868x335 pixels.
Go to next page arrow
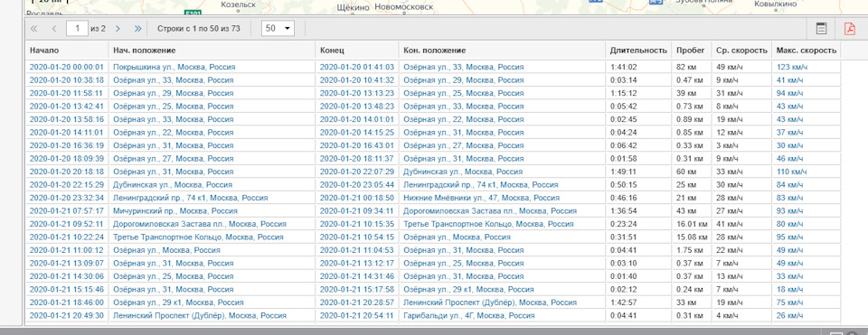coord(118,28)
